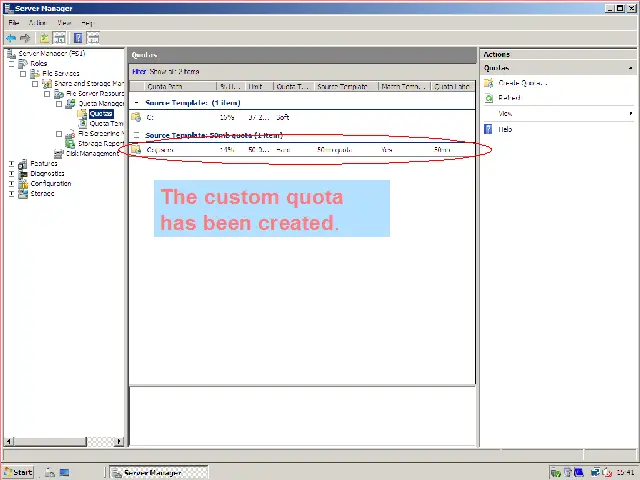Image resolution: width=640 pixels, height=480 pixels.
Task: Expand the File Screening Management node
Action: click(59, 134)
